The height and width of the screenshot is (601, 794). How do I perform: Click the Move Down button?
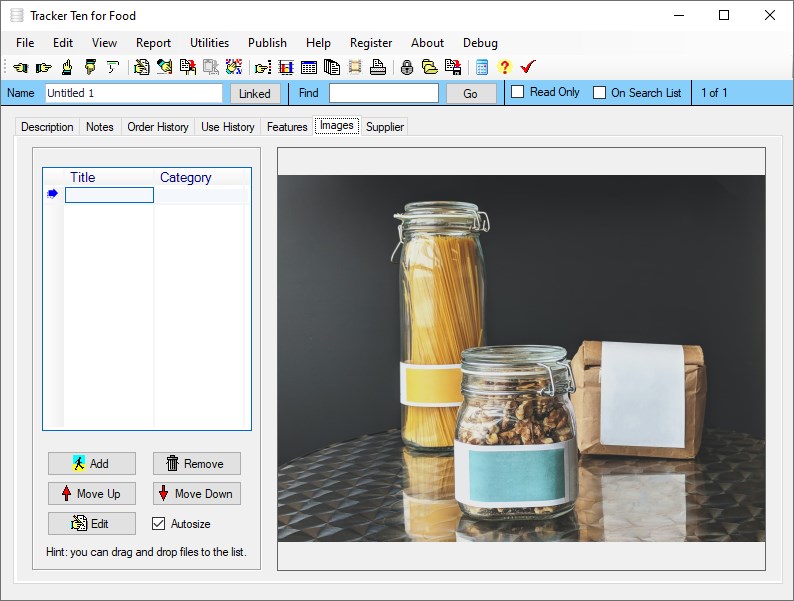click(x=197, y=493)
